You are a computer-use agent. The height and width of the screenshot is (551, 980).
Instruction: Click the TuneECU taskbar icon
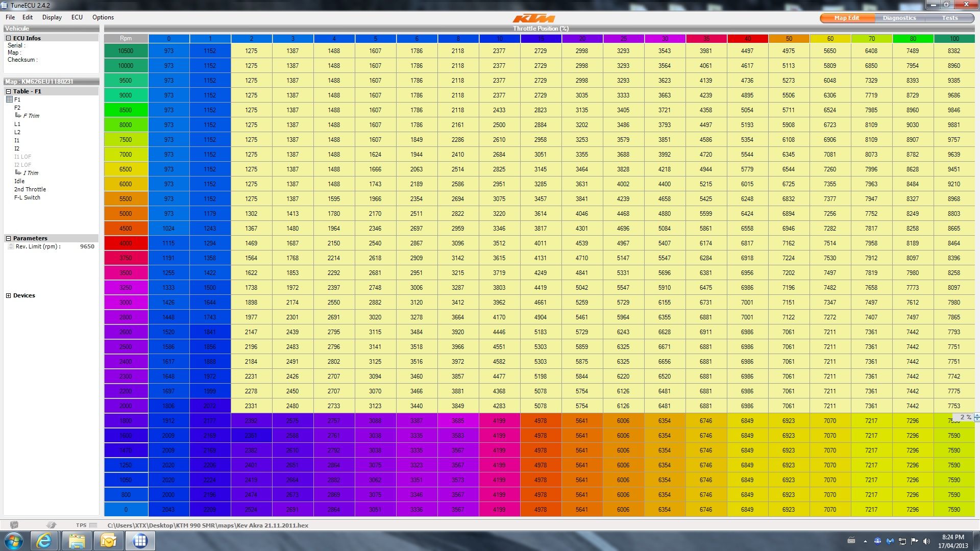[x=140, y=541]
